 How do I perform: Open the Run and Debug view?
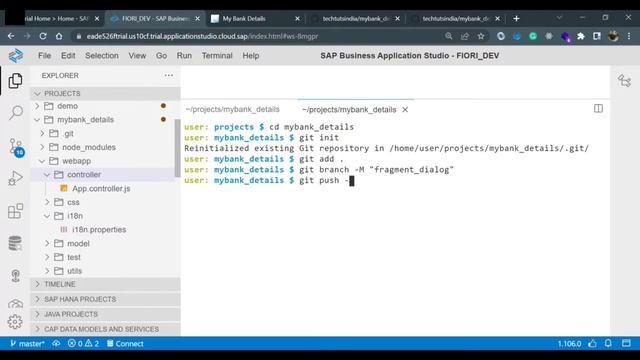pos(16,178)
